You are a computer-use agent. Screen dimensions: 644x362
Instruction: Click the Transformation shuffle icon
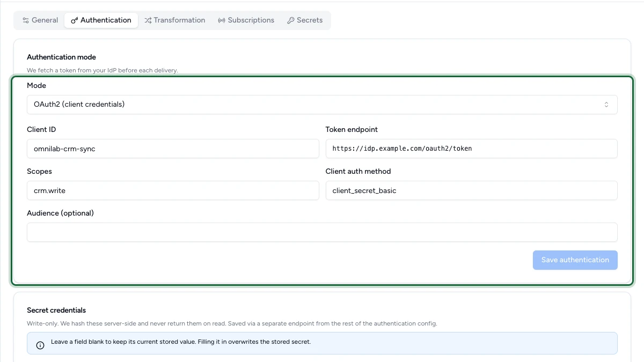coord(148,20)
